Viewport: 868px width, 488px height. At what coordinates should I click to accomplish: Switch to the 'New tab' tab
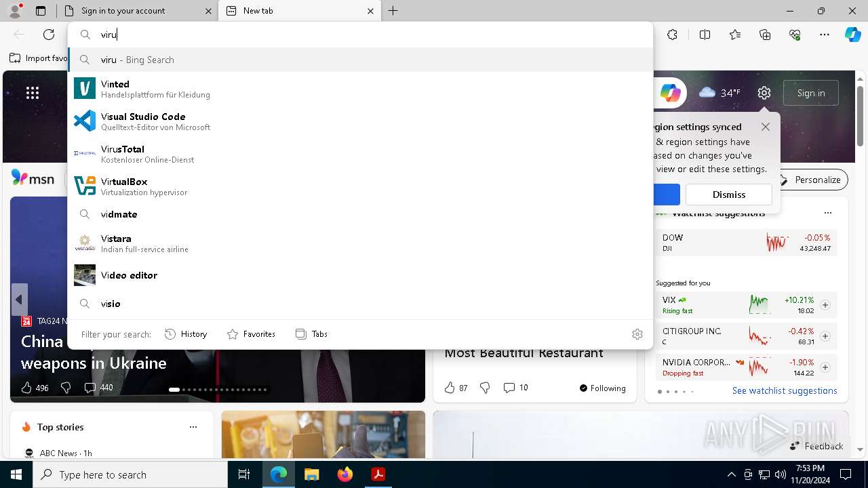click(298, 11)
